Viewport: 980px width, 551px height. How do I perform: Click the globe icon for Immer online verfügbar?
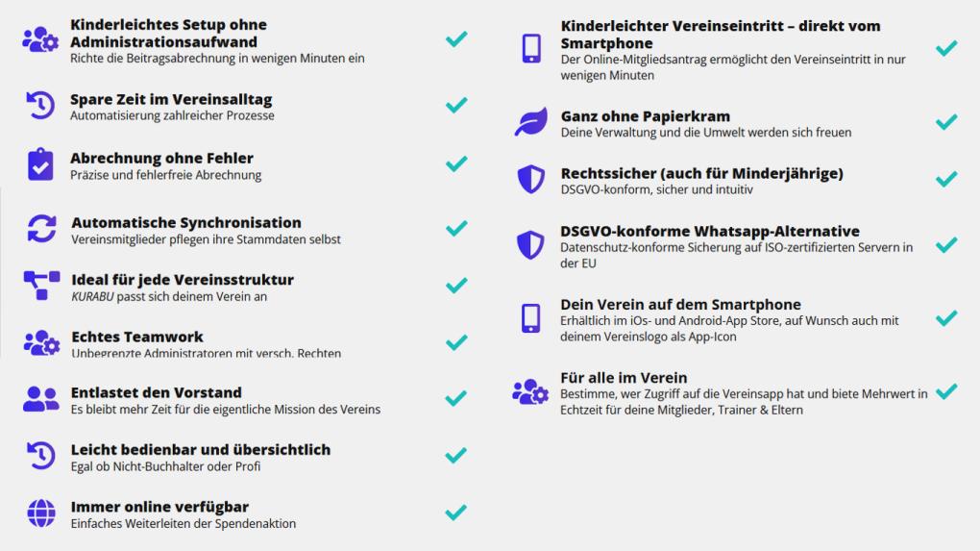pyautogui.click(x=41, y=513)
